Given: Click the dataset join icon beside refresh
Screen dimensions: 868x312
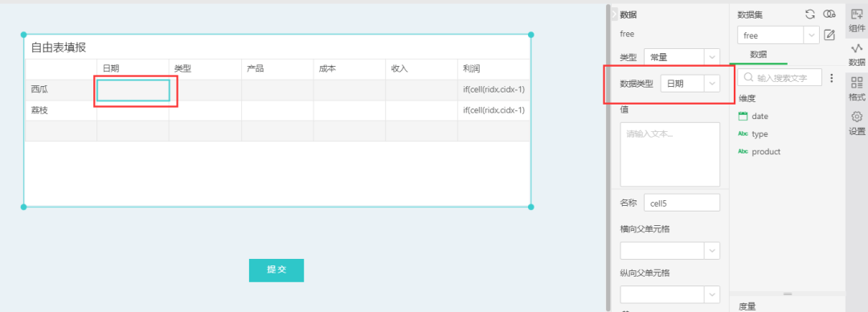Looking at the screenshot, I should (x=829, y=14).
